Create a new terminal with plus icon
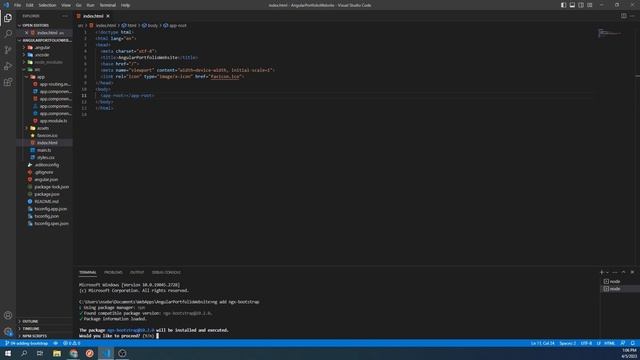 (602, 272)
